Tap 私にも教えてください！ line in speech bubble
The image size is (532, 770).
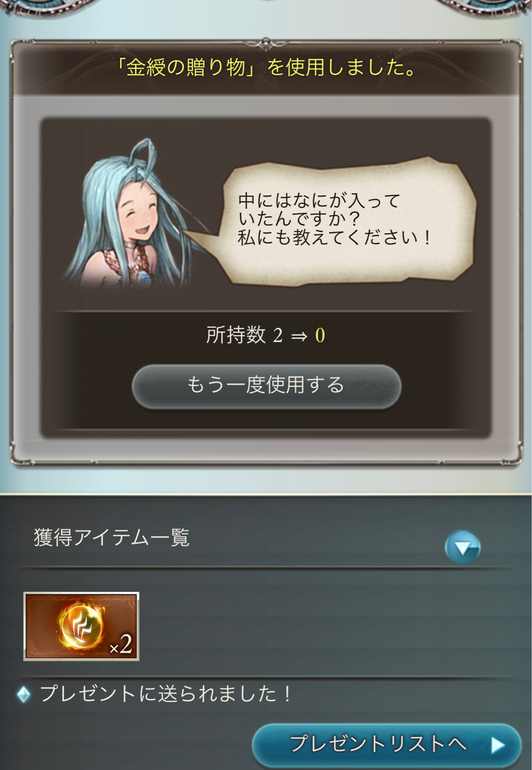(335, 238)
